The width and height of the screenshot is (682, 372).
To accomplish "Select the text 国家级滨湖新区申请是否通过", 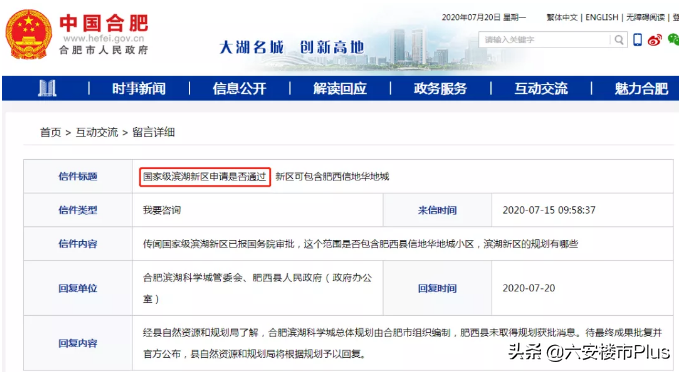I will [204, 177].
